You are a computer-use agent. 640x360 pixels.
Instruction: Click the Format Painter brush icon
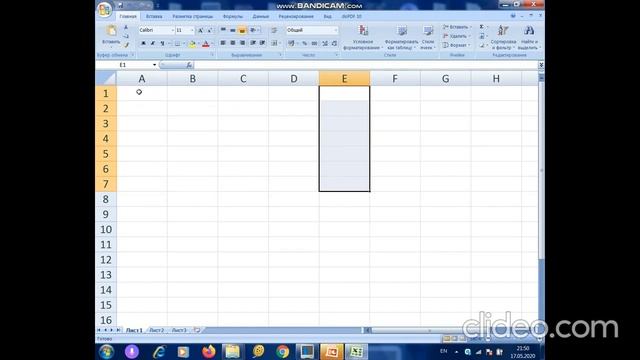point(126,44)
